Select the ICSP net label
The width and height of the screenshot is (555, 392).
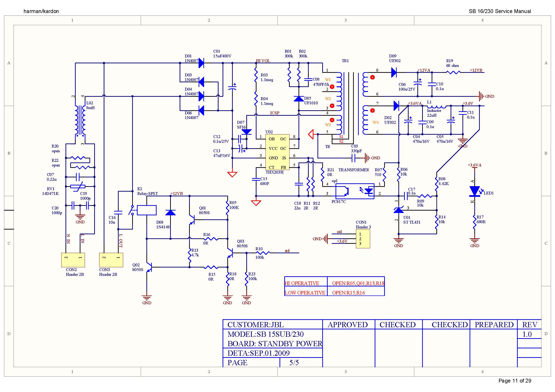(x=275, y=113)
